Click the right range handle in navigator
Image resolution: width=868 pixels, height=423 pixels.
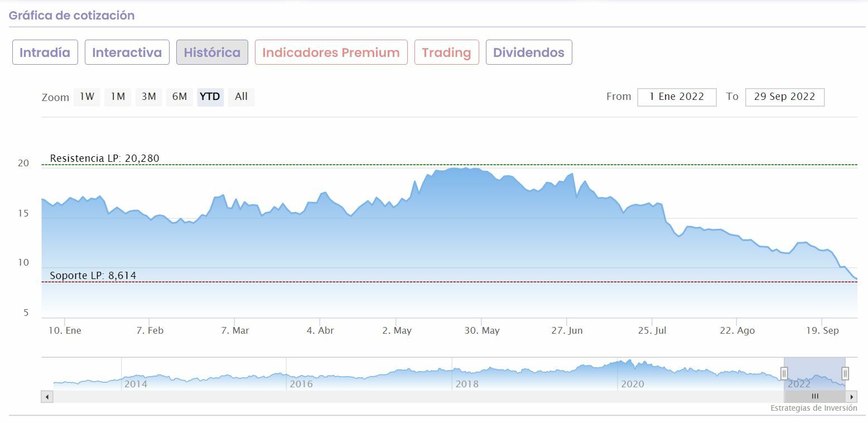(845, 373)
